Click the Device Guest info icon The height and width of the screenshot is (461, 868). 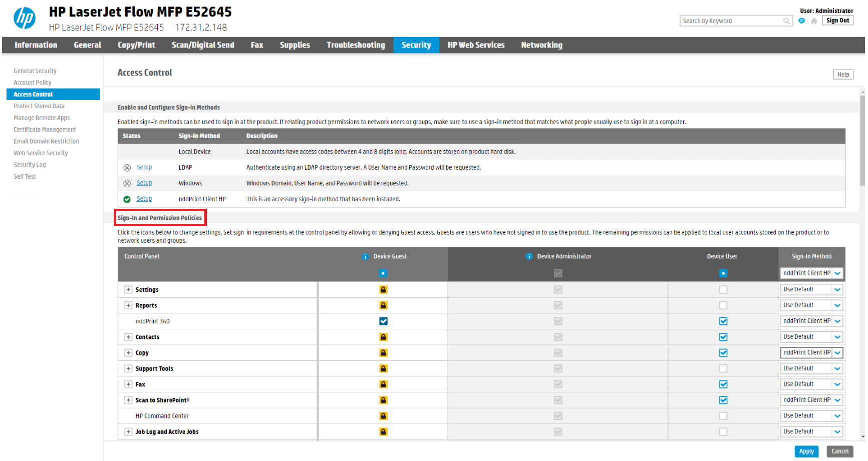(365, 257)
